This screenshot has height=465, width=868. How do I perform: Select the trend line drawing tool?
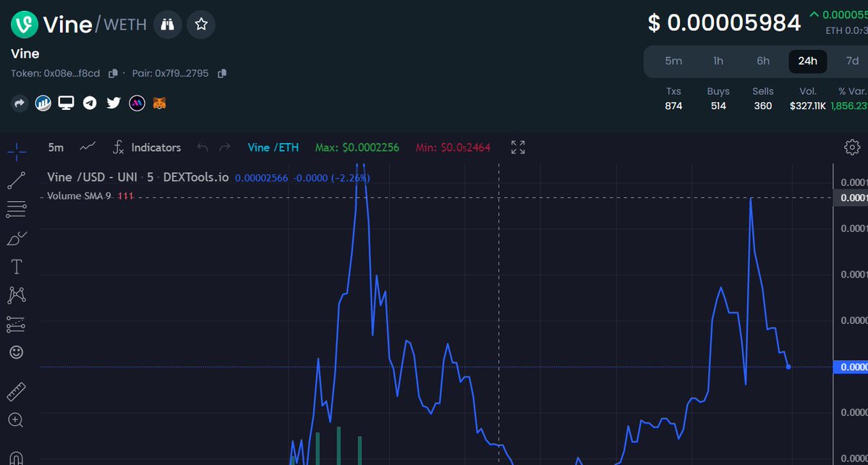[x=16, y=179]
